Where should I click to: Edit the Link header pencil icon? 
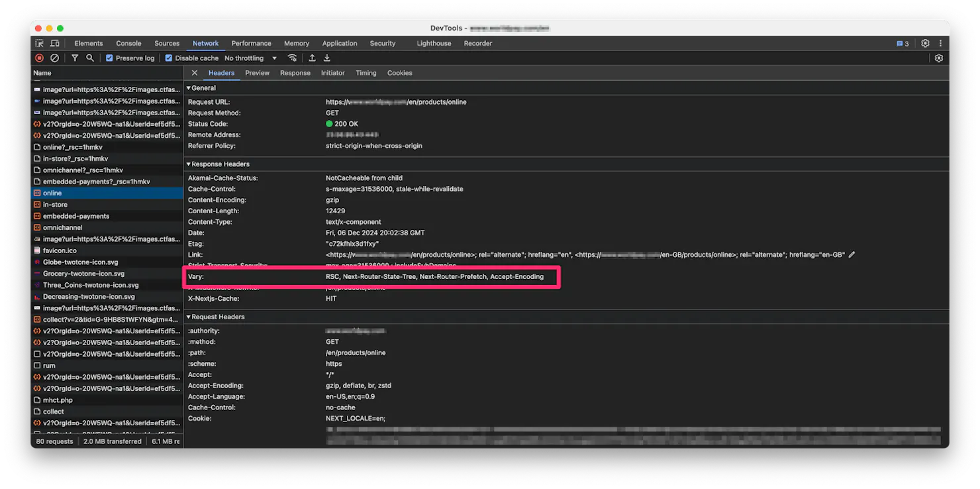coord(852,254)
